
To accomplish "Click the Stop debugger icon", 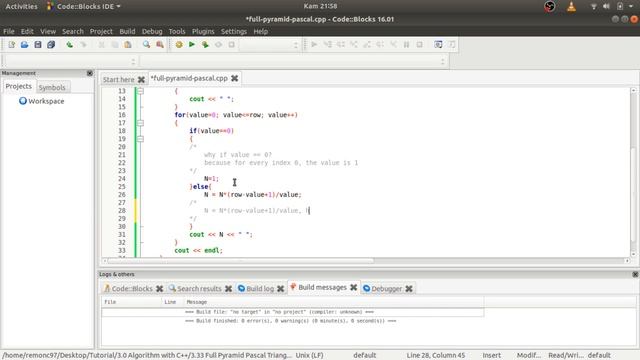I will [x=419, y=44].
